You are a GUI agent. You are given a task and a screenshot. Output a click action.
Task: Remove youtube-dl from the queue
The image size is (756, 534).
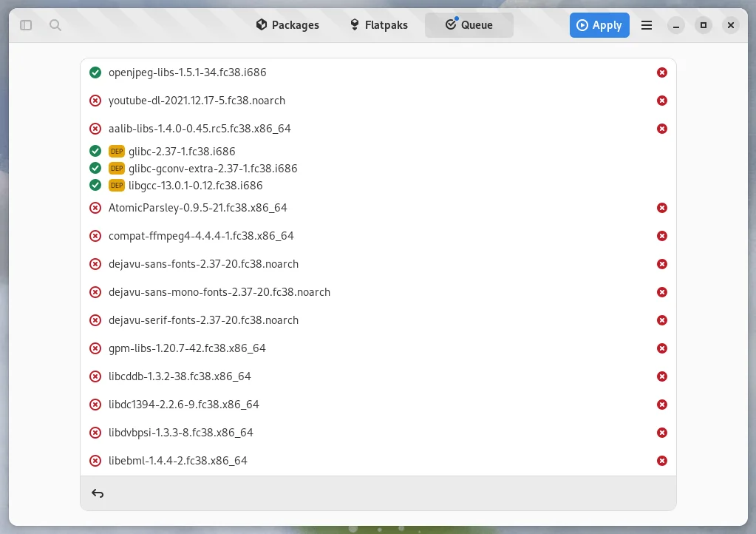[x=662, y=101]
